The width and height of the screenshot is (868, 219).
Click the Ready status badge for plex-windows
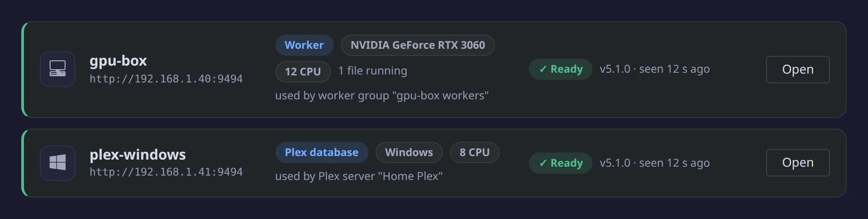point(561,163)
